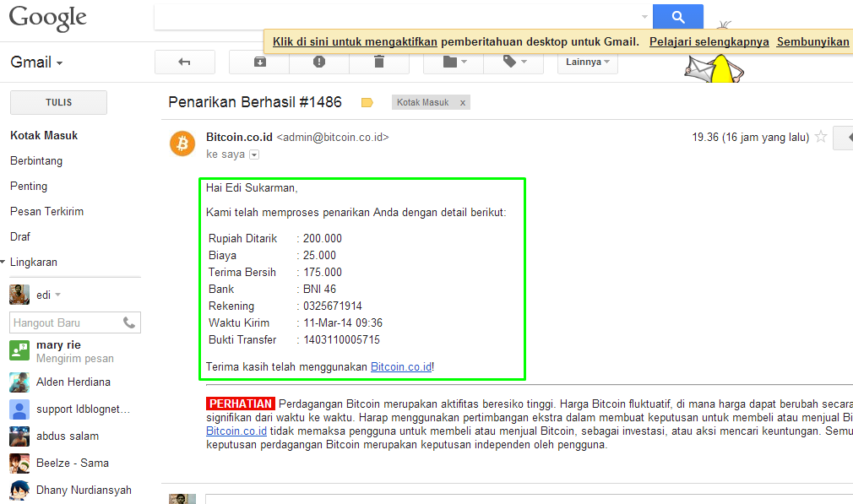
Task: Open the Gmail product switcher dropdown
Action: pyautogui.click(x=36, y=62)
